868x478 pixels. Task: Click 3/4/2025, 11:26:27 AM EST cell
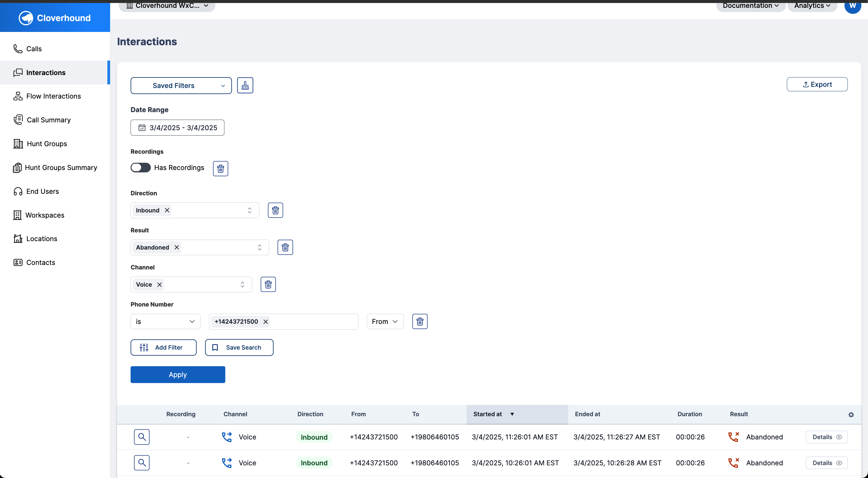click(617, 437)
